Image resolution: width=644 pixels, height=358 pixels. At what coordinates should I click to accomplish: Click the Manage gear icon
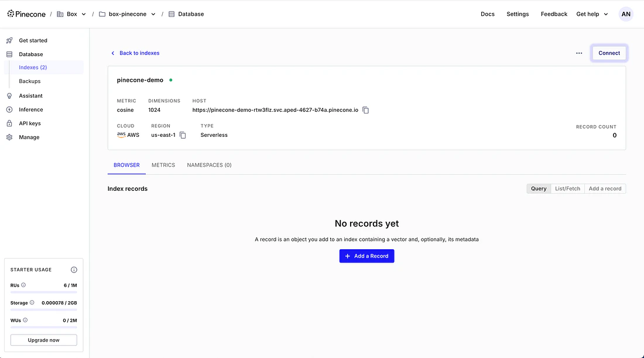click(9, 137)
